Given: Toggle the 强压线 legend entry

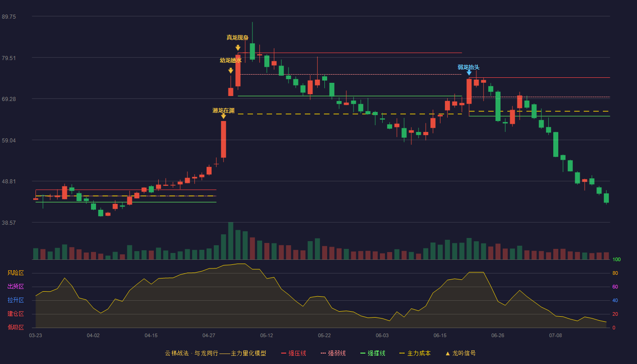Looking at the screenshot, I should tap(293, 353).
